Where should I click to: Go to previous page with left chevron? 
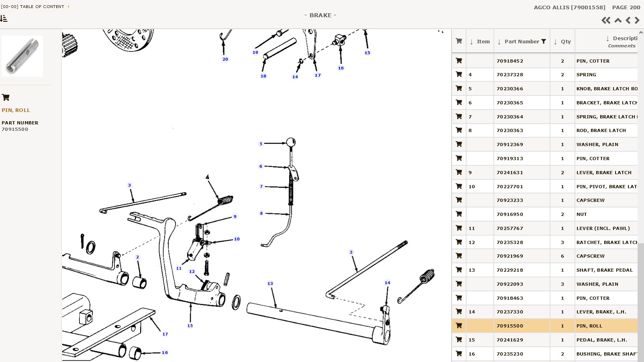pos(628,20)
